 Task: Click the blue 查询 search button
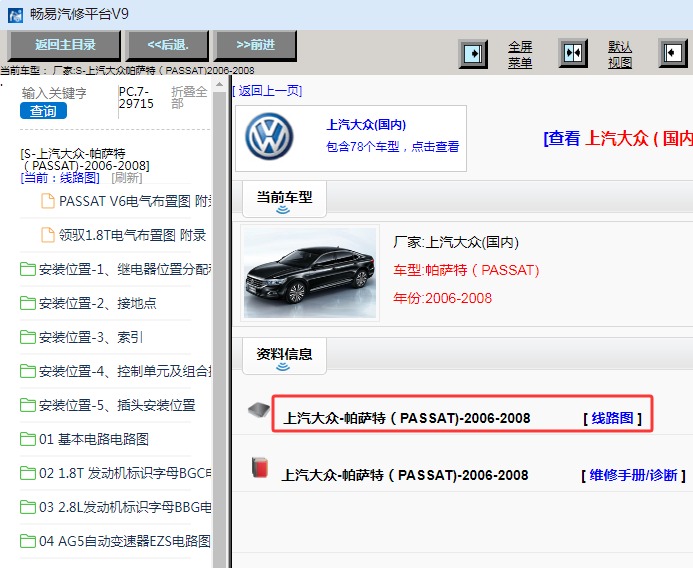pos(43,111)
